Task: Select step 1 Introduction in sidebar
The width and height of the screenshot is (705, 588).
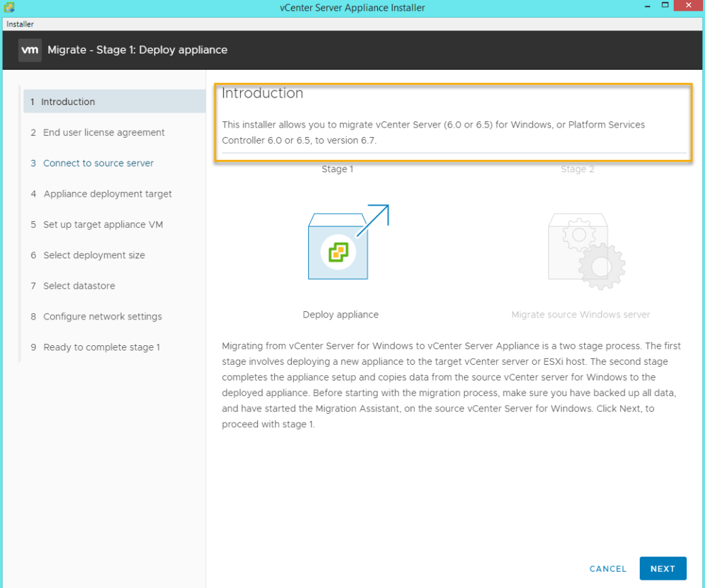Action: [68, 102]
